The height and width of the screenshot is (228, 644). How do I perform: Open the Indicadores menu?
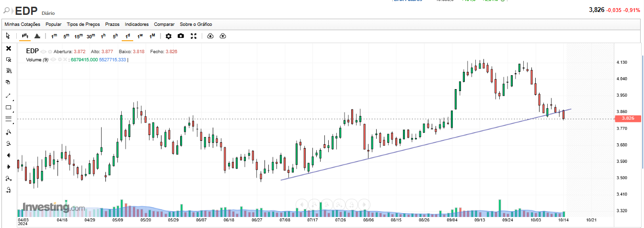tap(137, 24)
